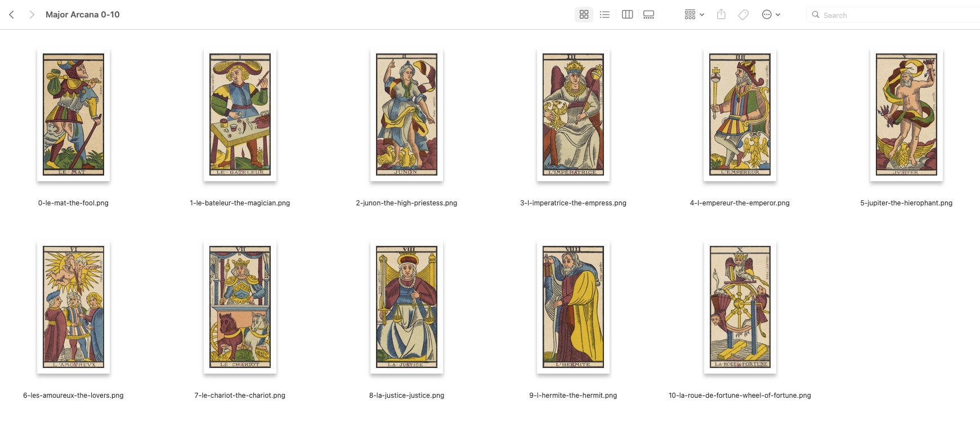980x431 pixels.
Task: Go forward to the next folder
Action: pos(32,15)
